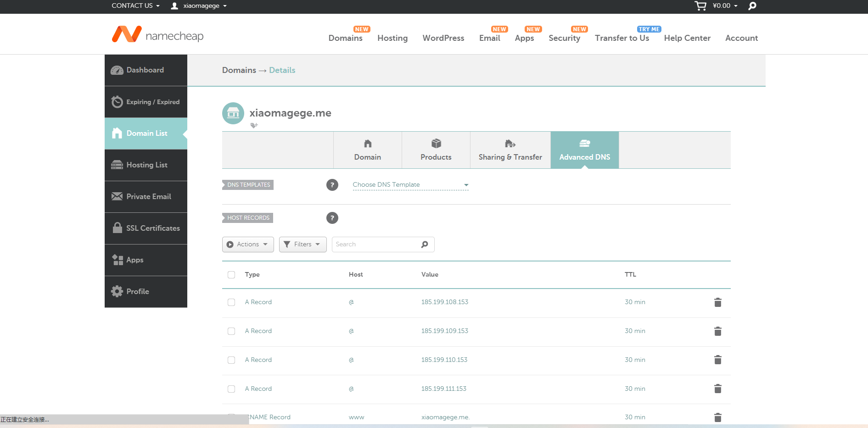The height and width of the screenshot is (428, 868).
Task: Click the Private Email envelope icon
Action: pos(117,196)
